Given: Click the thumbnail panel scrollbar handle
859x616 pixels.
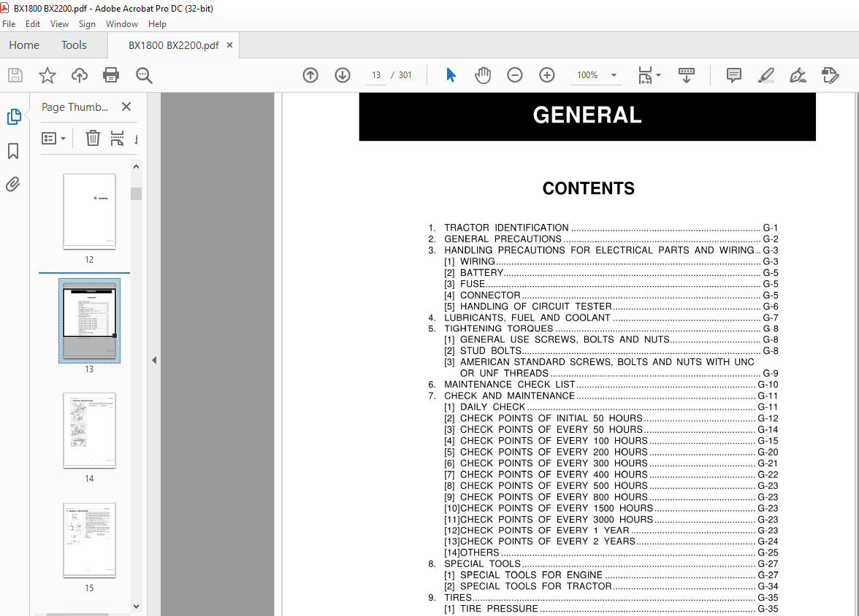Looking at the screenshot, I should (137, 194).
